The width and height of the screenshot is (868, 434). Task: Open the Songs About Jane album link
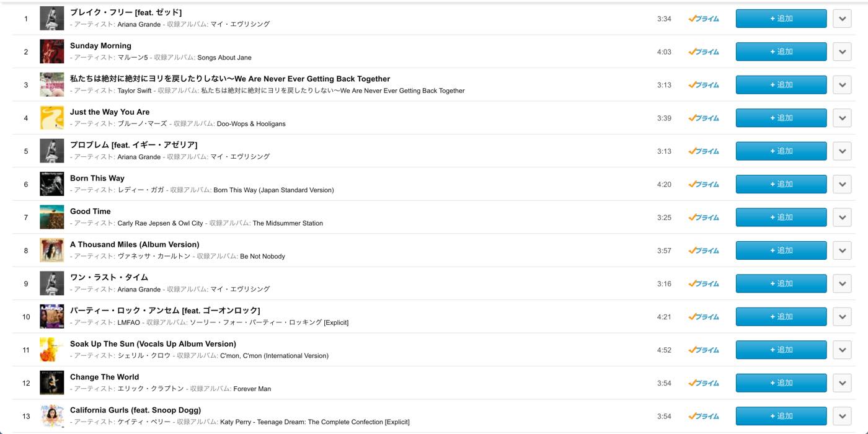pyautogui.click(x=224, y=58)
